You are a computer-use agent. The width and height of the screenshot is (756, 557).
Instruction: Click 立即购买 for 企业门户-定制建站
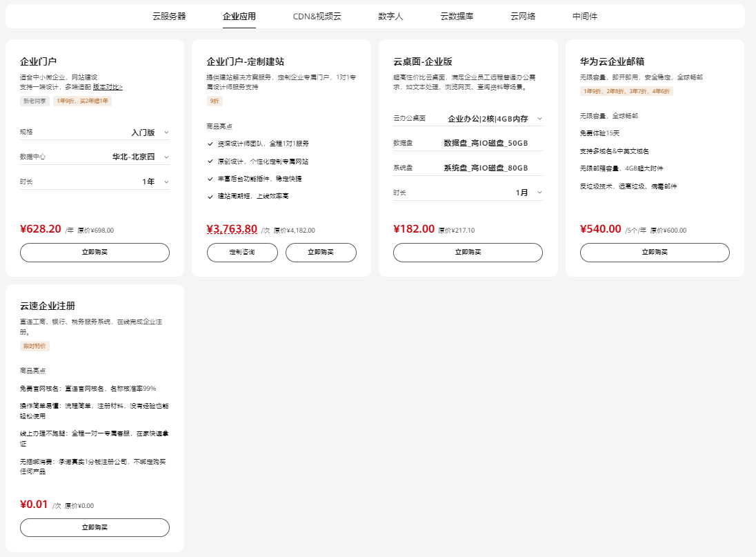[x=321, y=253]
